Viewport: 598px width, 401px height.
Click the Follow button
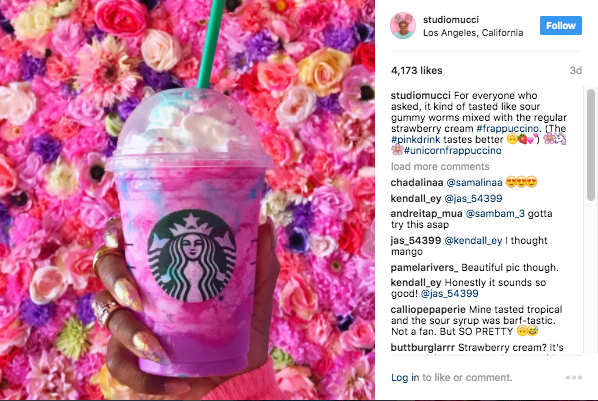click(561, 26)
